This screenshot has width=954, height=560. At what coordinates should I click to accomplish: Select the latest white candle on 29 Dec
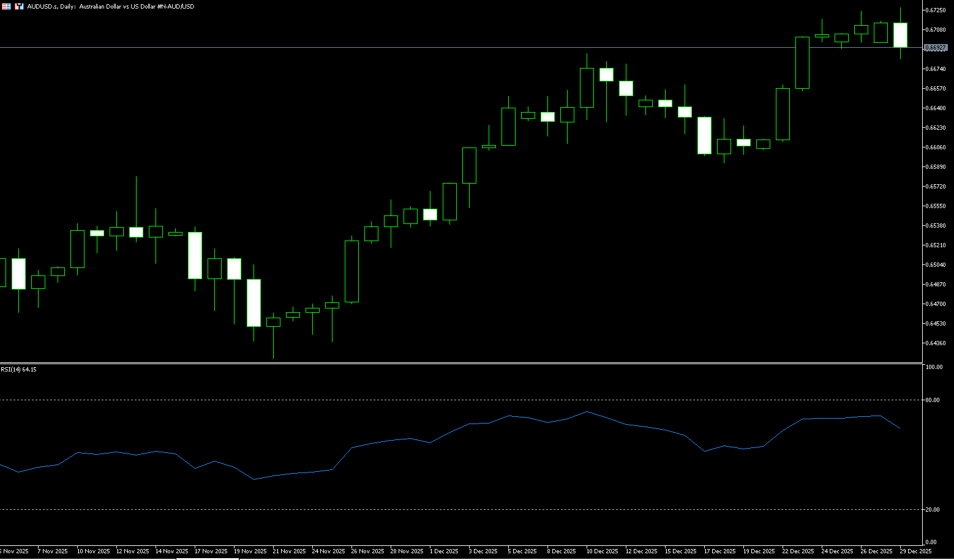point(900,35)
